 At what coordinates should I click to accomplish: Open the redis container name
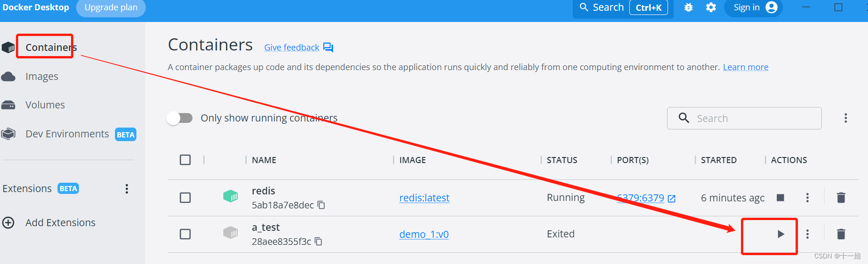[263, 191]
